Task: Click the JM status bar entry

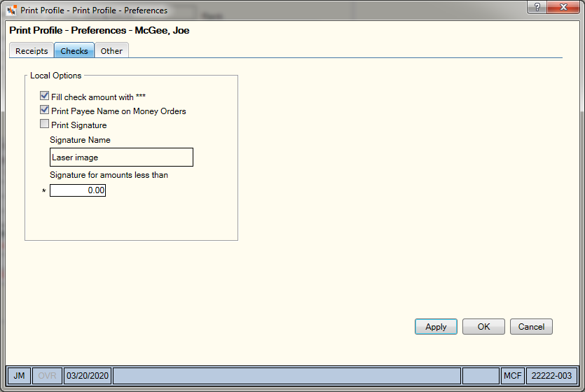Action: click(x=20, y=376)
